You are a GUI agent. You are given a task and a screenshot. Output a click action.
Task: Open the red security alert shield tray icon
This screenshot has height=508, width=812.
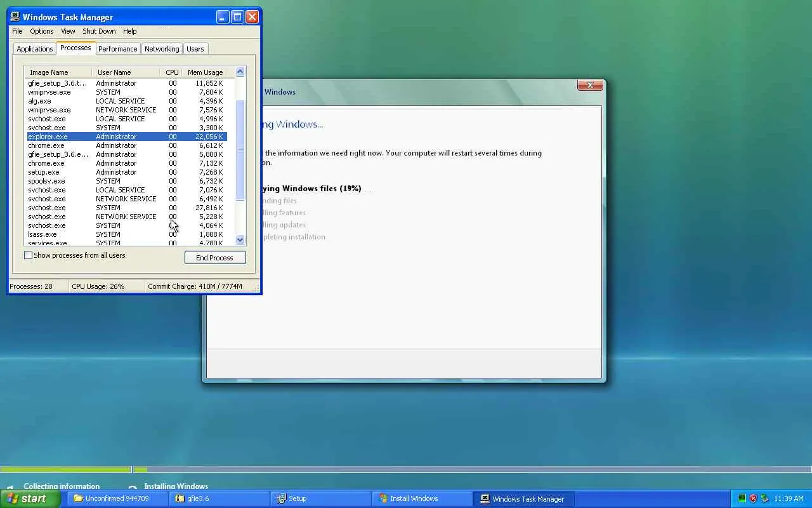pyautogui.click(x=753, y=498)
